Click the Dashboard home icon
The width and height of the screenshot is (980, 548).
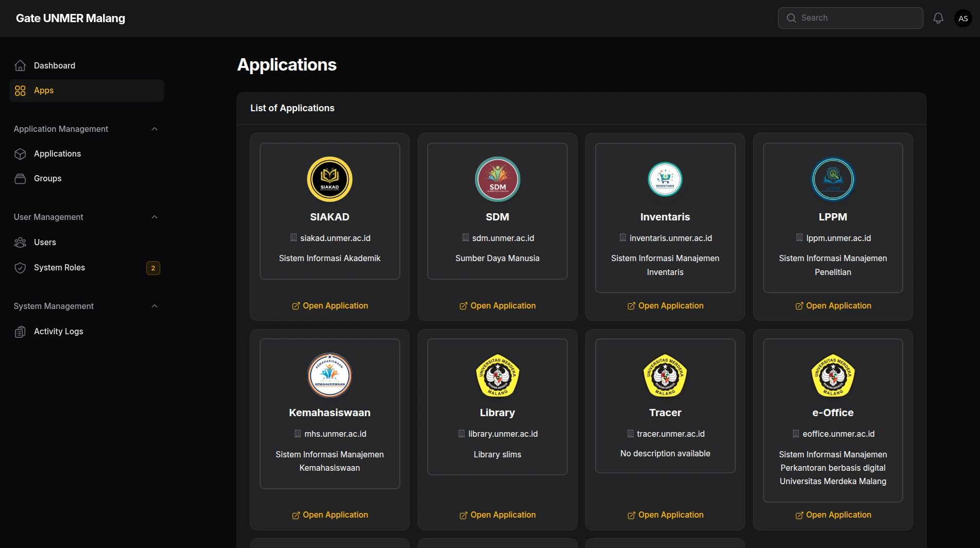pyautogui.click(x=20, y=65)
